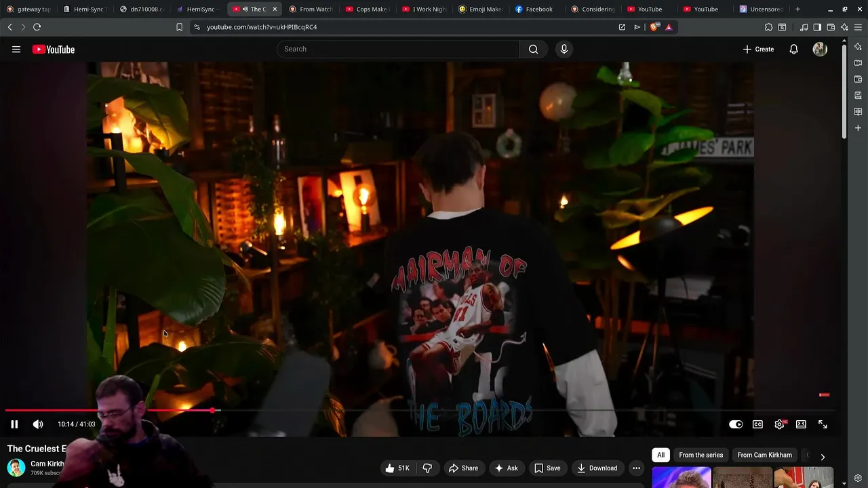Show more filter chips with right arrow
Viewport: 868px width, 488px height.
(823, 457)
